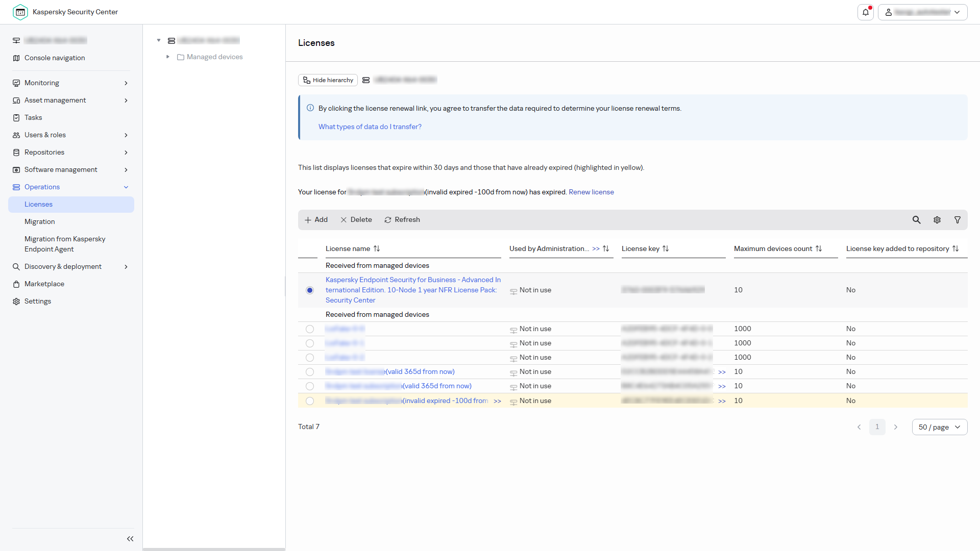Image resolution: width=980 pixels, height=551 pixels.
Task: Select the Kaspersky Endpoint Security license radio
Action: (310, 290)
